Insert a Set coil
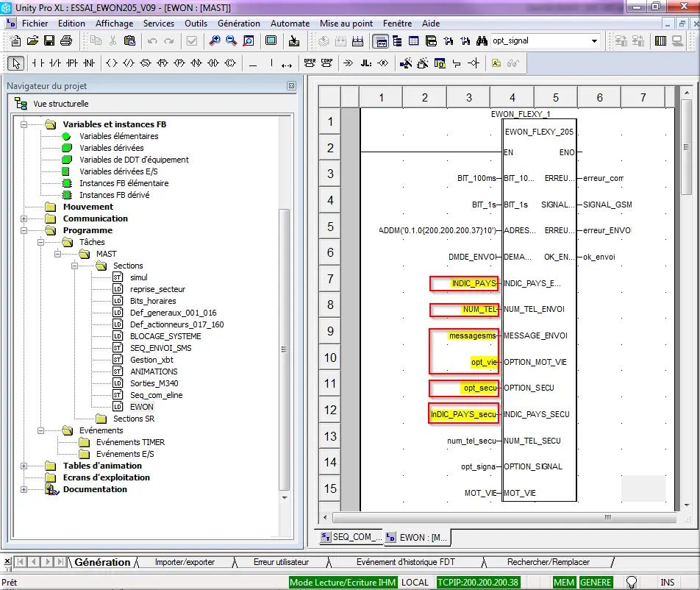 tap(146, 63)
